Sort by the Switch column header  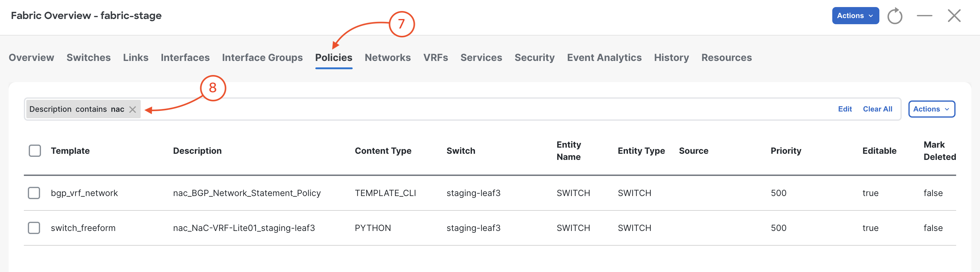pos(461,151)
